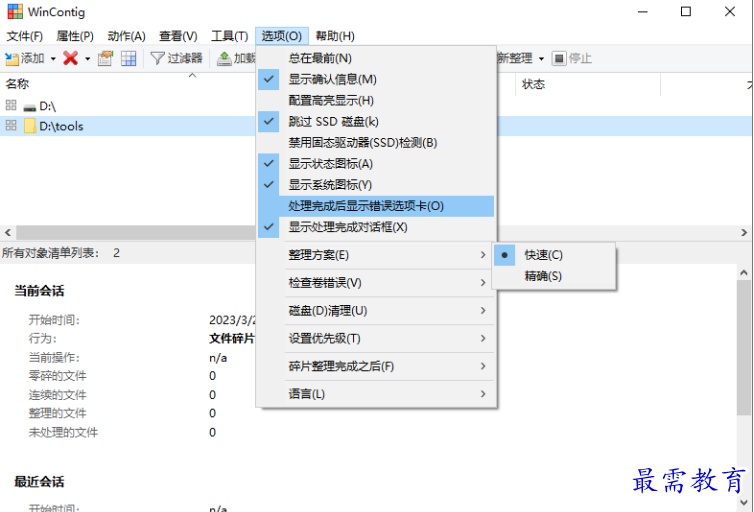This screenshot has width=754, height=512.
Task: Expand the 检查卷错误(V) submenu
Action: [376, 283]
